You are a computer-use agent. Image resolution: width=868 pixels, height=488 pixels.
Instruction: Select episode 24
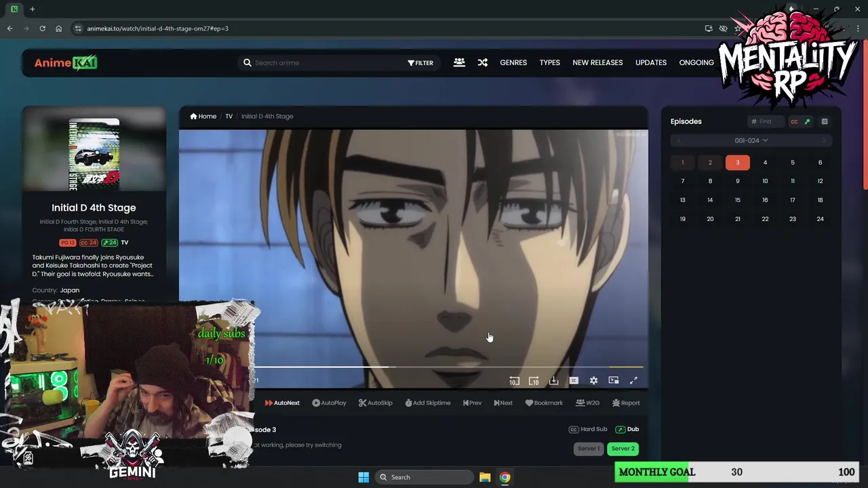(x=820, y=219)
